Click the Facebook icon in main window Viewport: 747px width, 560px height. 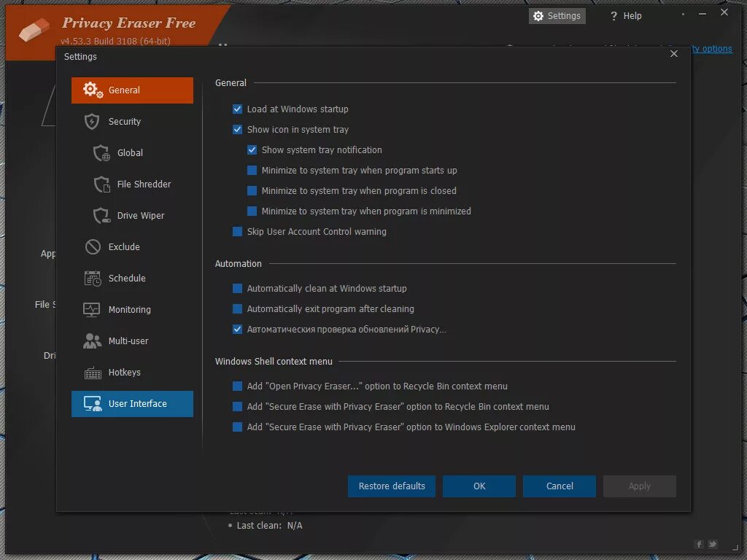point(699,544)
